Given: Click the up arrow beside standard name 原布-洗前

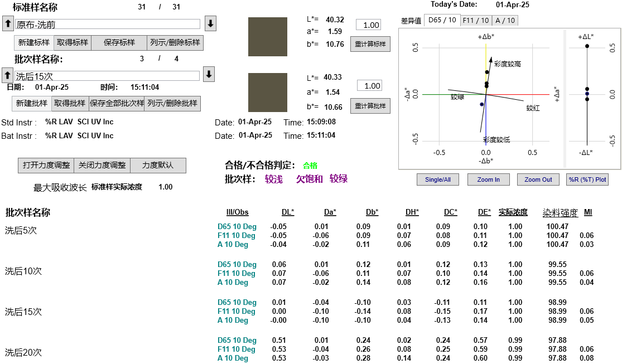Looking at the screenshot, I should [x=8, y=23].
